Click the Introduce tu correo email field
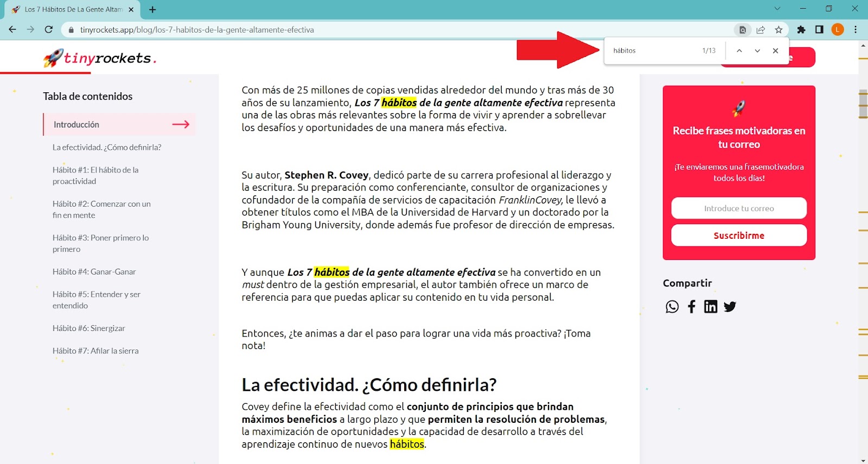Screen dimensions: 868x464 [x=739, y=208]
